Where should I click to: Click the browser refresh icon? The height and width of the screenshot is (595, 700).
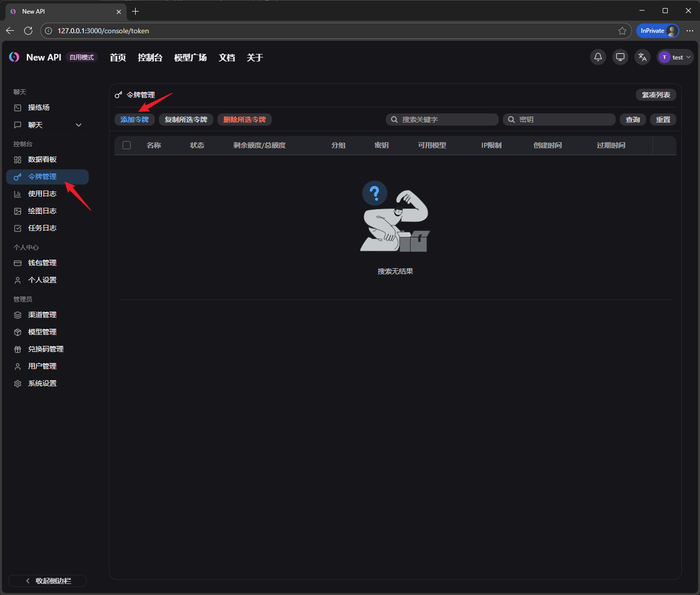[28, 31]
